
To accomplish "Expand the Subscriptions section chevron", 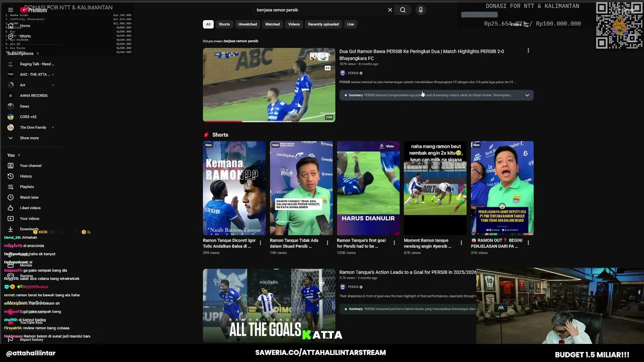I will tap(38, 53).
